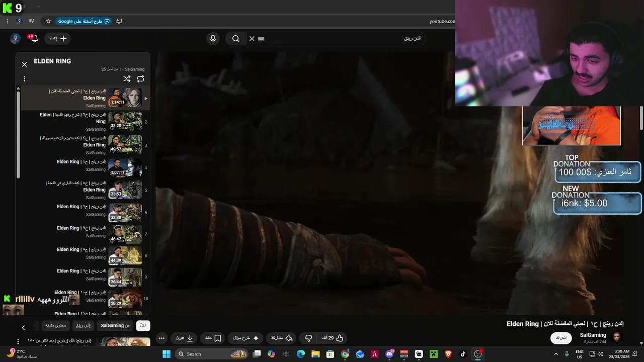Screen dimensions: 644x362
Task: Open File Explorer from taskbar
Action: [x=315, y=354]
